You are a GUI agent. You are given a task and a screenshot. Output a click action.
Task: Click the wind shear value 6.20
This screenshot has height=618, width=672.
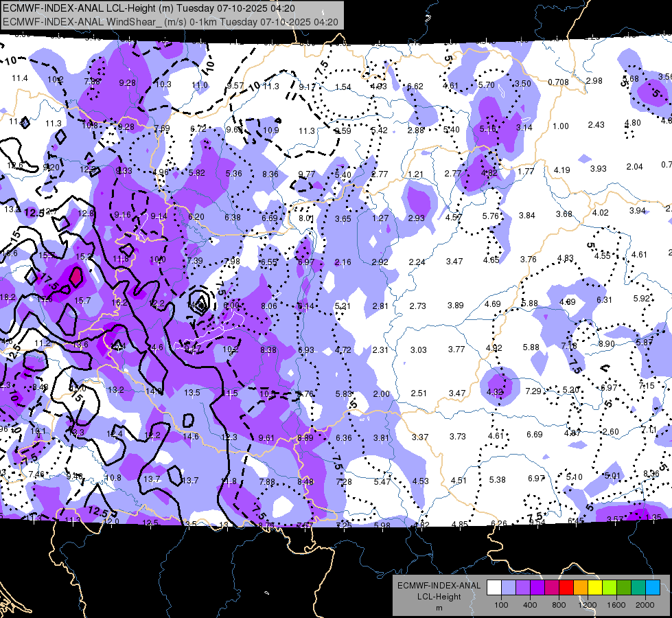(x=196, y=217)
